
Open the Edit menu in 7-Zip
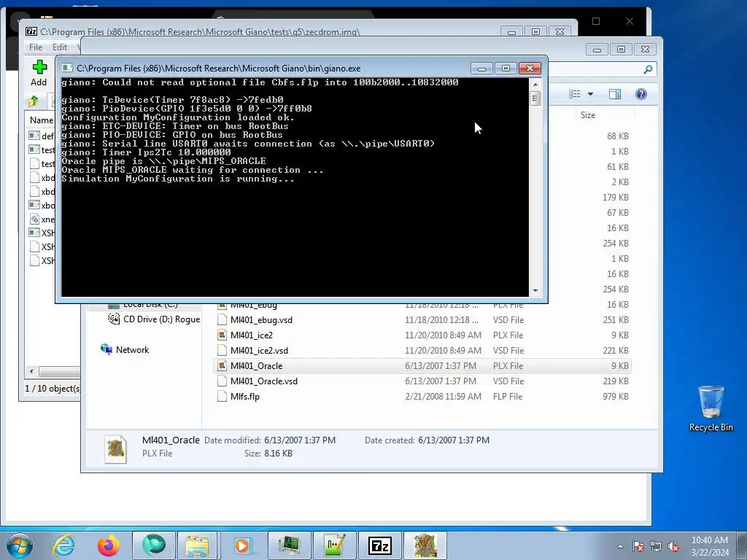pyautogui.click(x=60, y=47)
